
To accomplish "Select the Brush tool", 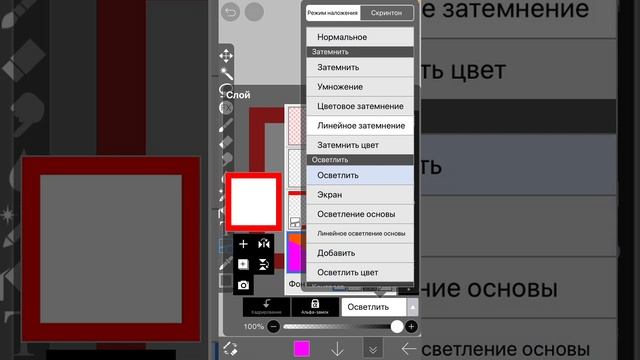I will point(226,125).
